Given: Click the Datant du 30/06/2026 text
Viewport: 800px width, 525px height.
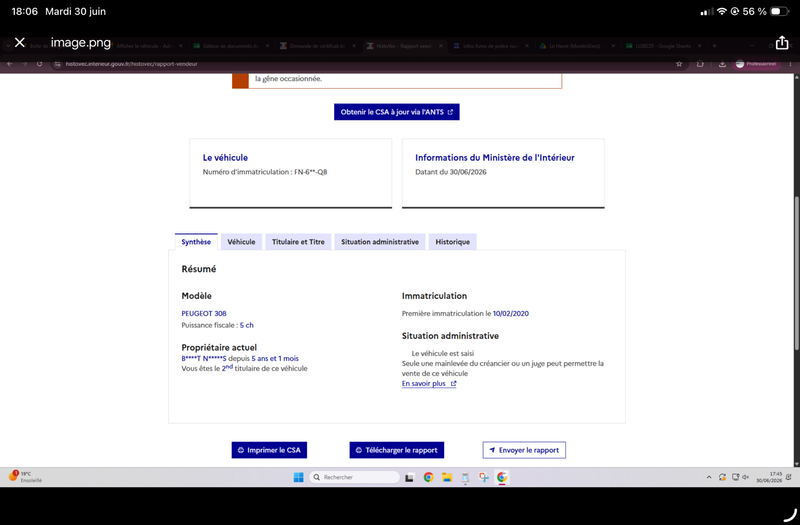Looking at the screenshot, I should (x=451, y=172).
